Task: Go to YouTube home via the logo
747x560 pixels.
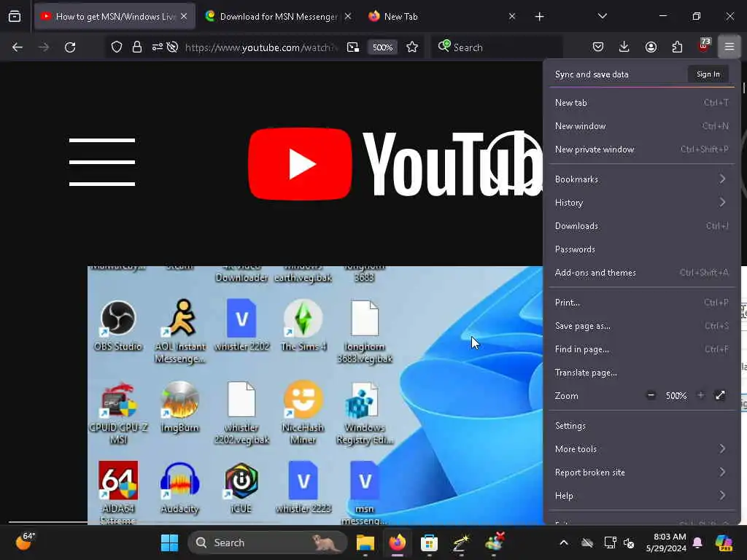Action: coord(395,164)
